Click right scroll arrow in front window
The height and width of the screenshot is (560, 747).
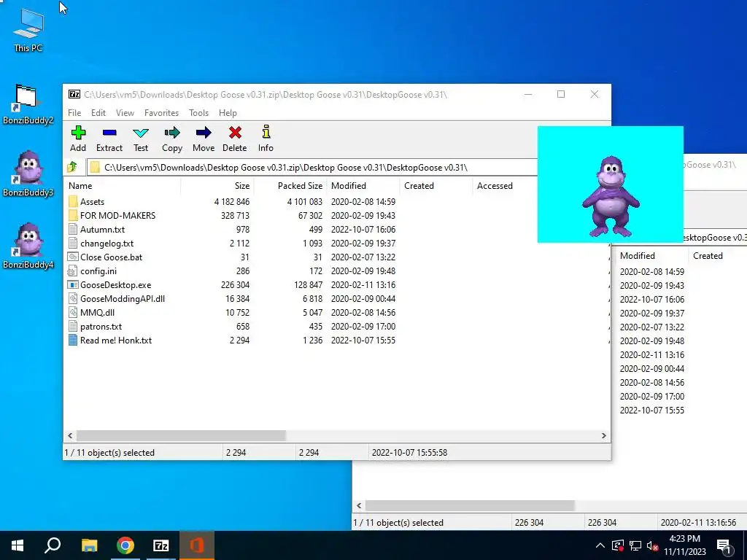(603, 435)
